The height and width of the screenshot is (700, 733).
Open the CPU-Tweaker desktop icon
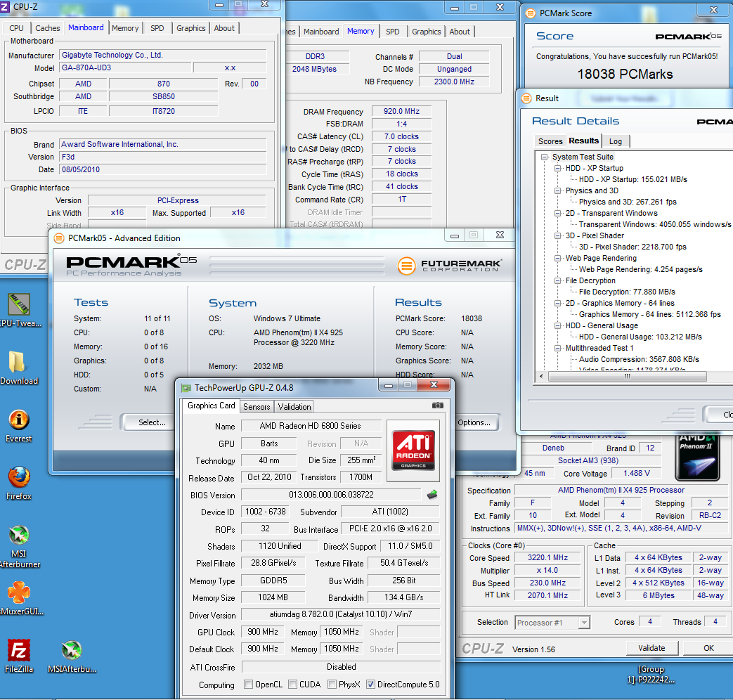point(19,309)
